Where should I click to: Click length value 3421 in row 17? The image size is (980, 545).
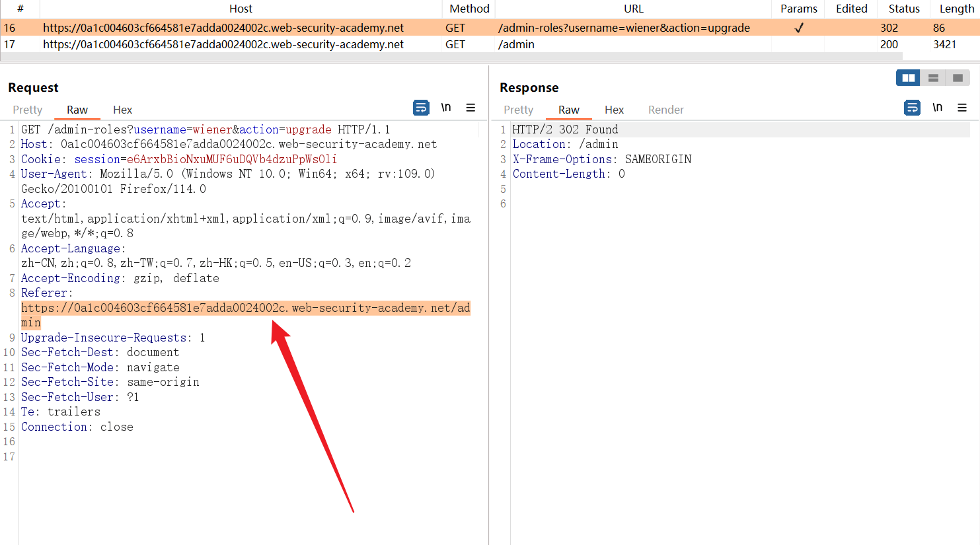945,44
